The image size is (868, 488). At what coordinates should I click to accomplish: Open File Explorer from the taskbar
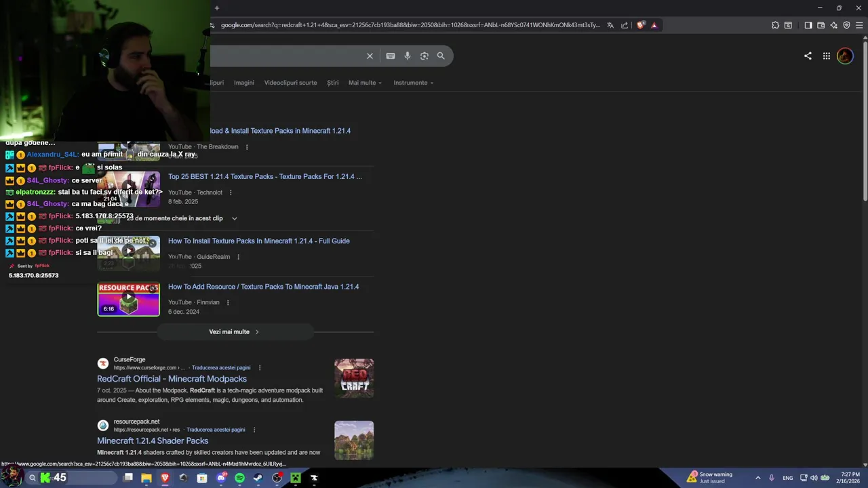146,478
